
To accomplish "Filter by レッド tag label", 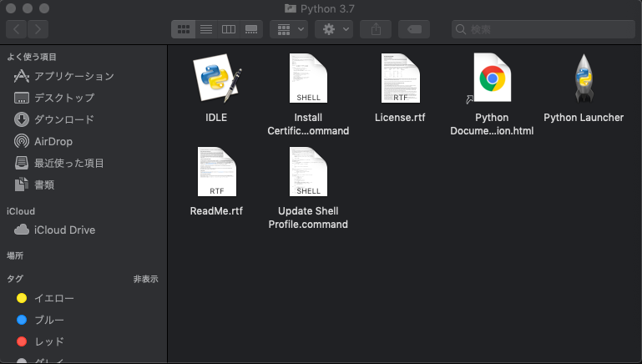I will coord(49,341).
